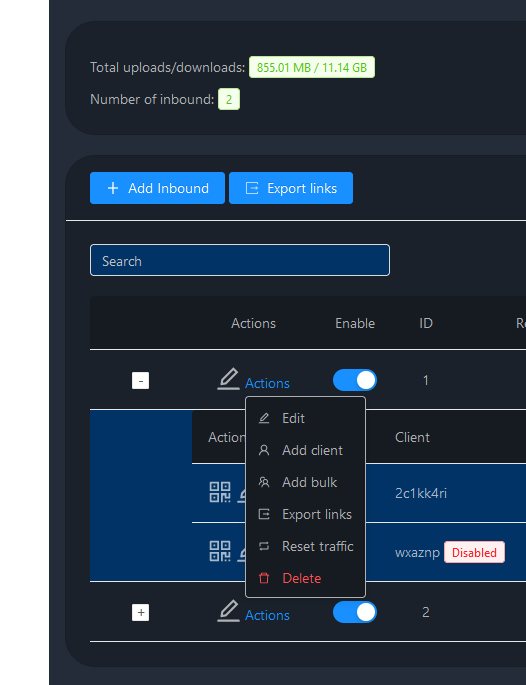Toggle the enable switch for inbound 1
This screenshot has width=526, height=685.
click(x=355, y=380)
